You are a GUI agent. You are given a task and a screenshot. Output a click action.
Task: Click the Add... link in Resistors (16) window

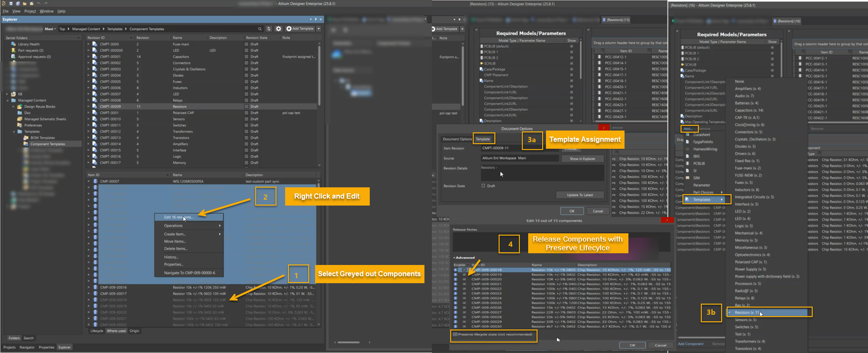[688, 129]
